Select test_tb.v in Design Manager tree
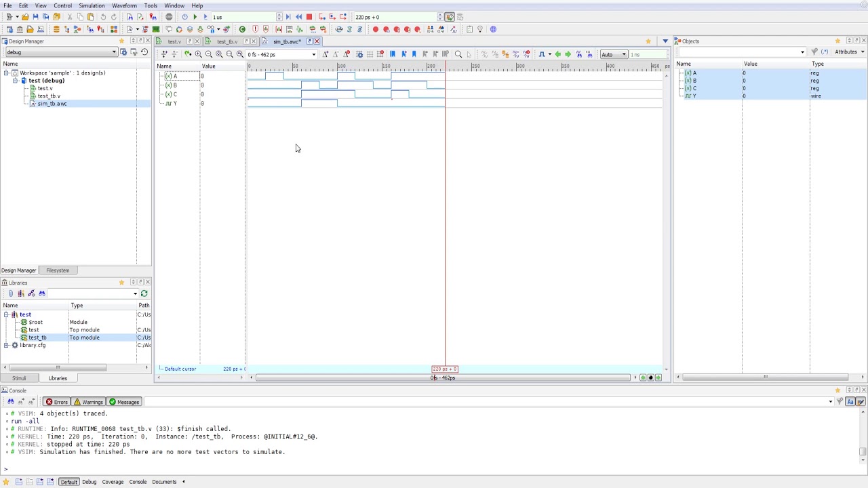Image resolution: width=868 pixels, height=488 pixels. coord(49,96)
